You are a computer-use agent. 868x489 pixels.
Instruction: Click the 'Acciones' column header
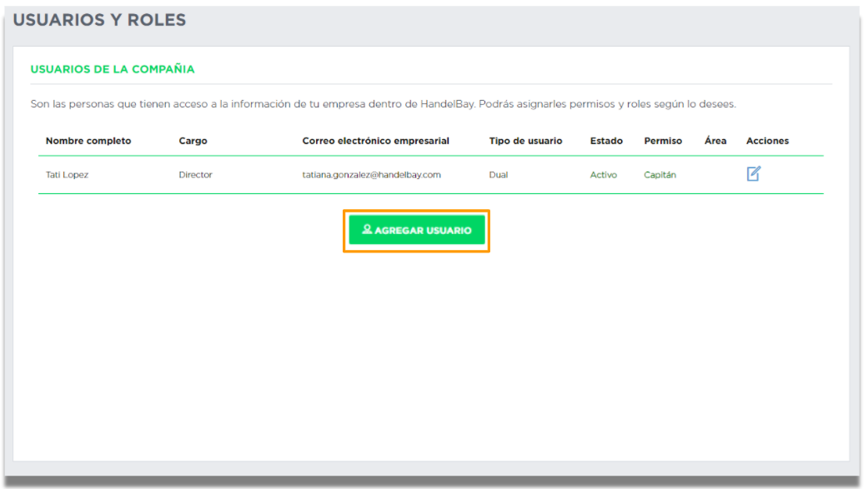point(767,141)
